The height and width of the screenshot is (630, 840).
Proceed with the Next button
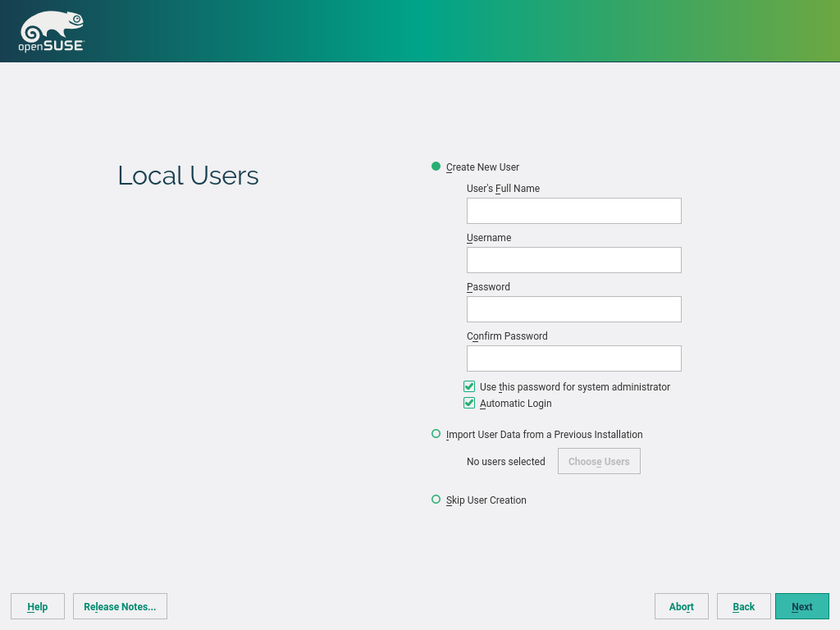801,606
